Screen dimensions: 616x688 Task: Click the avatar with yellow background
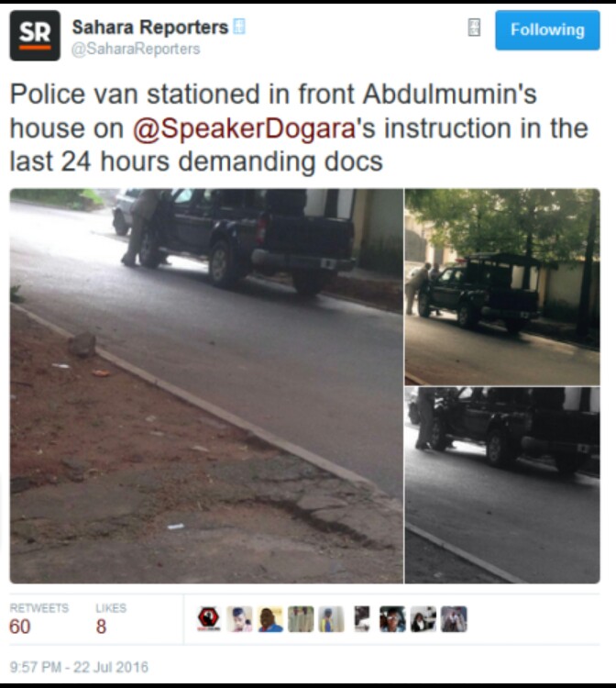269,619
